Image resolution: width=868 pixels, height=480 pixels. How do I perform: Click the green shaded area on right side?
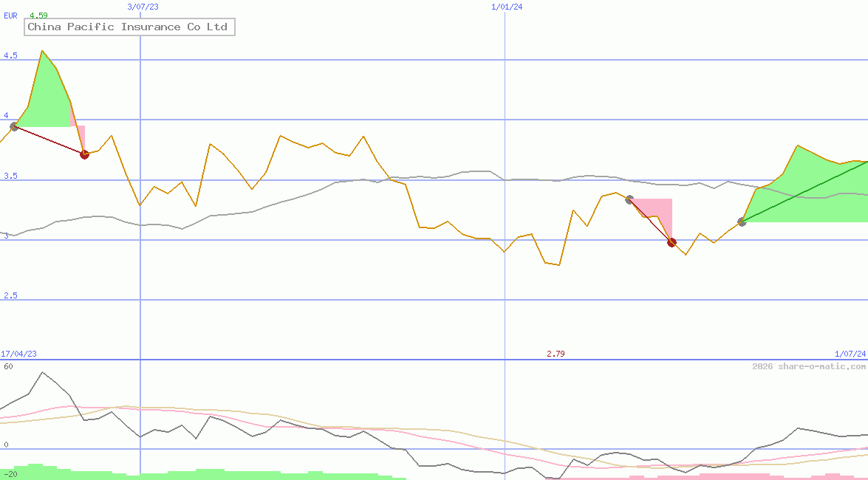point(805,188)
